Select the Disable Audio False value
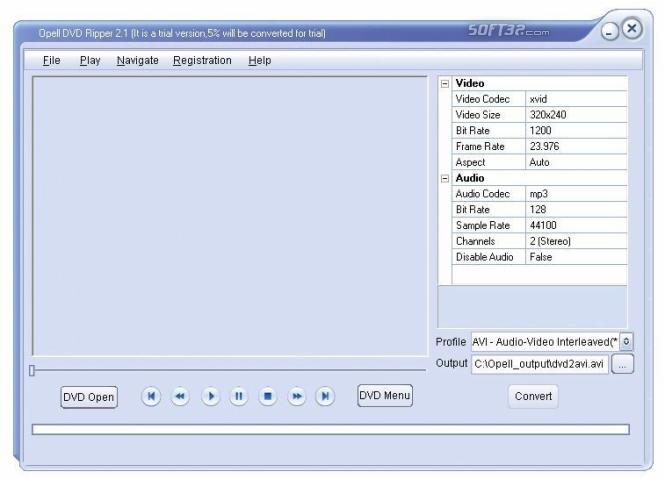The image size is (665, 479). tap(576, 257)
